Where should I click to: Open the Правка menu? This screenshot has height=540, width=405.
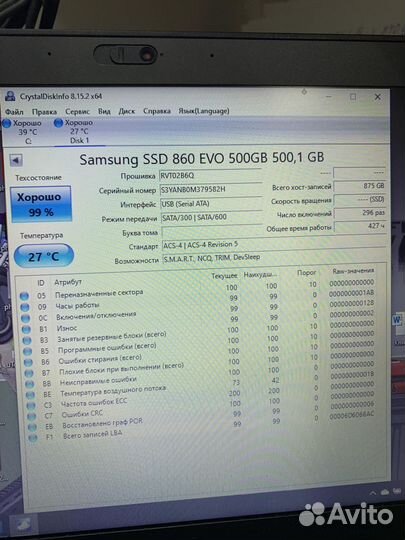coord(44,112)
